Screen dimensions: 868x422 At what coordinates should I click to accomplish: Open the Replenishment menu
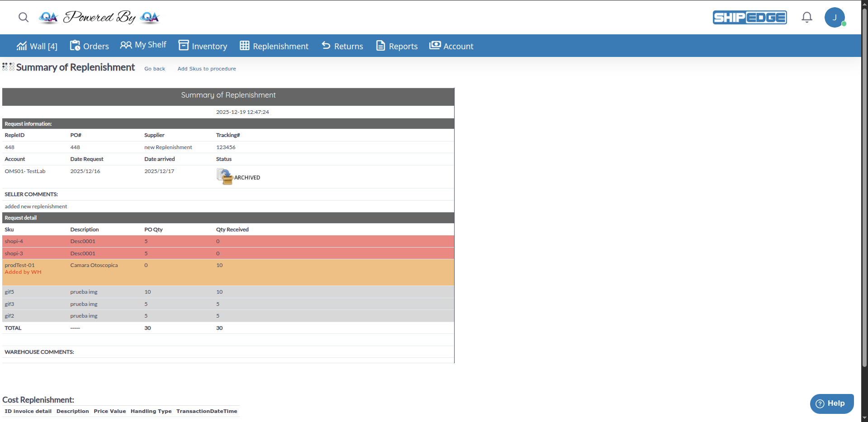coord(274,46)
